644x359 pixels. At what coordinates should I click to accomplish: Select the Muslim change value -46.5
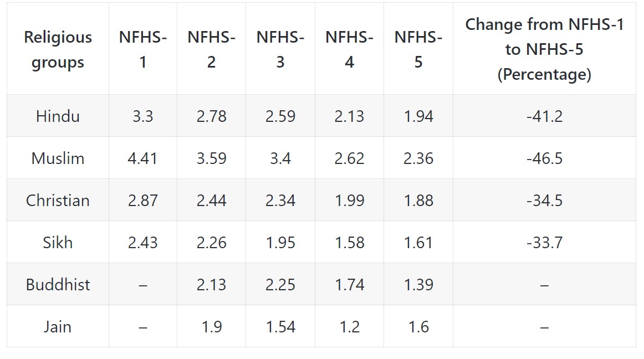tap(544, 158)
